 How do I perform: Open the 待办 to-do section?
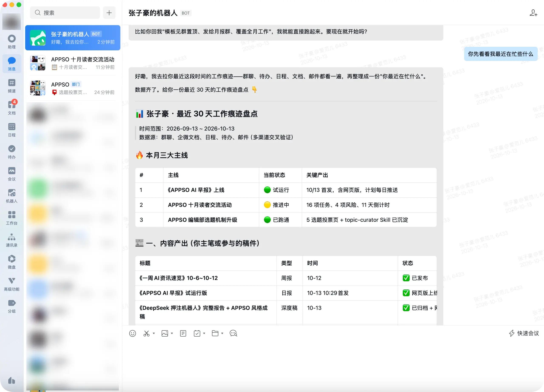click(11, 152)
